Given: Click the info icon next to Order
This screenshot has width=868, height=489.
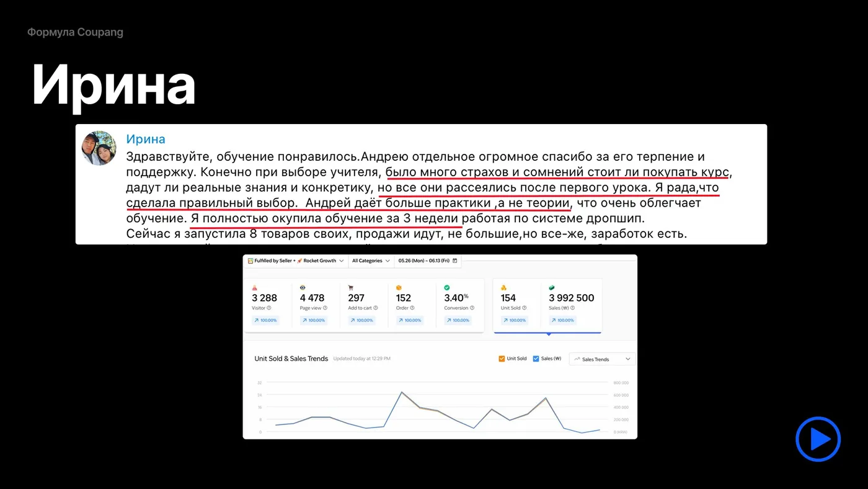Looking at the screenshot, I should click(x=412, y=308).
